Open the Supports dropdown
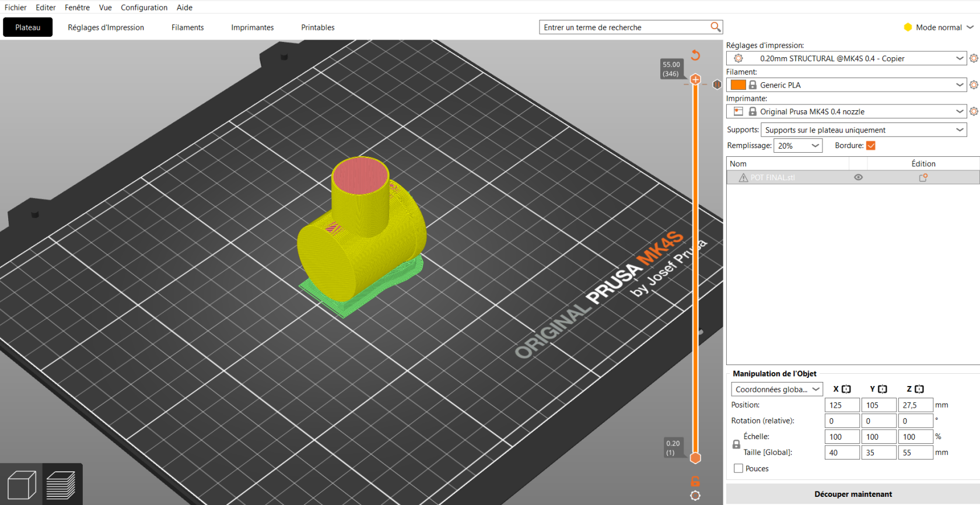This screenshot has height=505, width=980. pos(864,130)
